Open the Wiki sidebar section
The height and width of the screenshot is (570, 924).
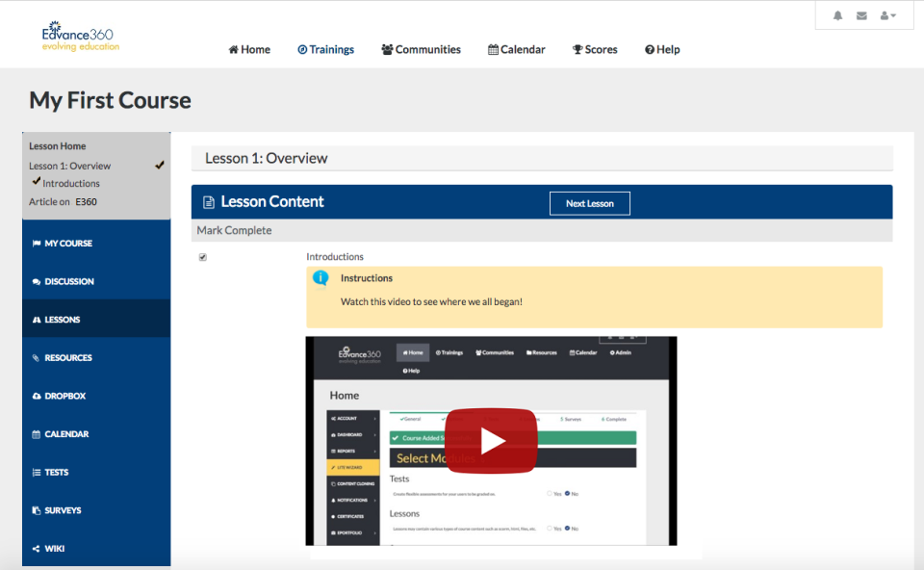click(x=96, y=548)
